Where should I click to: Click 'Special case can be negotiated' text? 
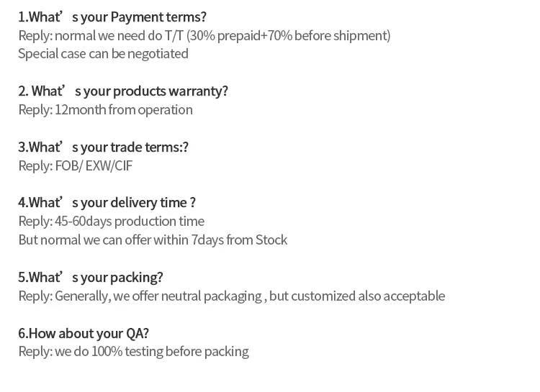click(x=103, y=54)
